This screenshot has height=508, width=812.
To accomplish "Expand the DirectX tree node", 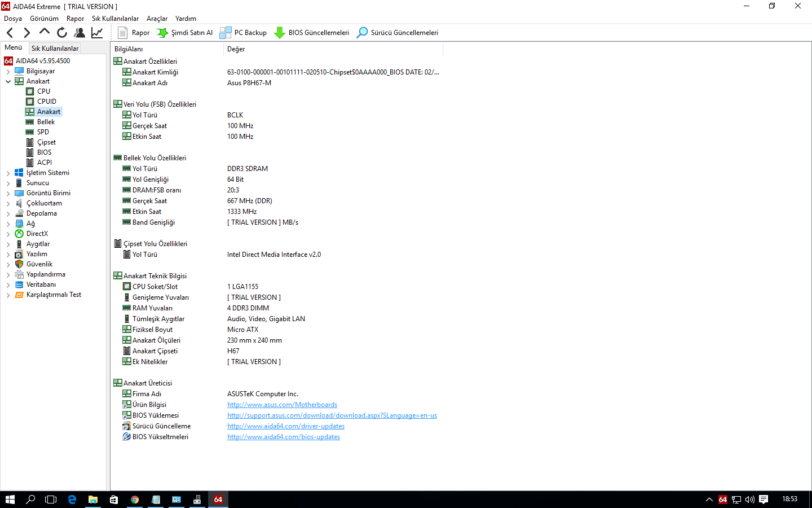I will pos(8,234).
